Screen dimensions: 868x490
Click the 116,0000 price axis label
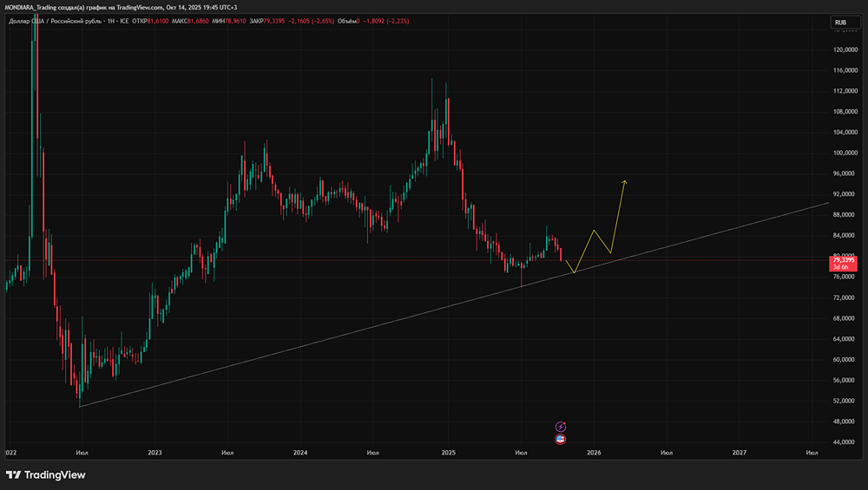845,70
